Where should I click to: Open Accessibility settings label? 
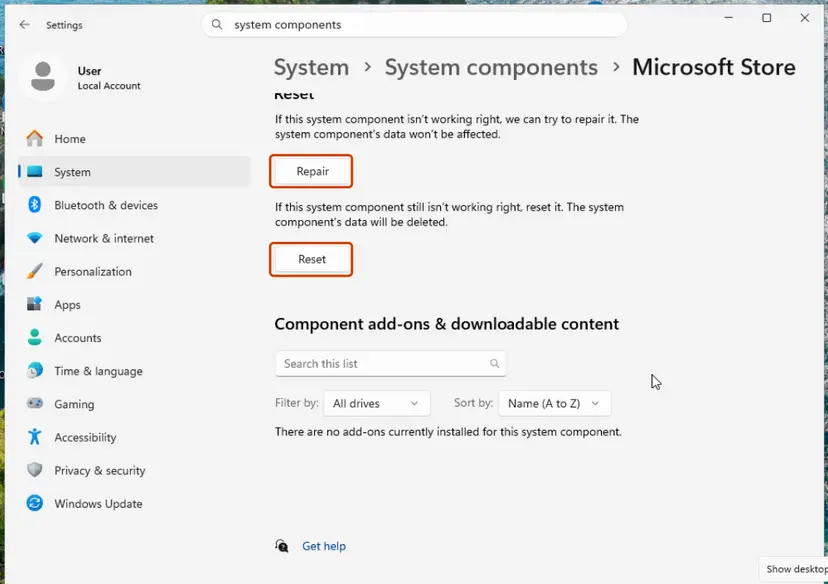(85, 437)
